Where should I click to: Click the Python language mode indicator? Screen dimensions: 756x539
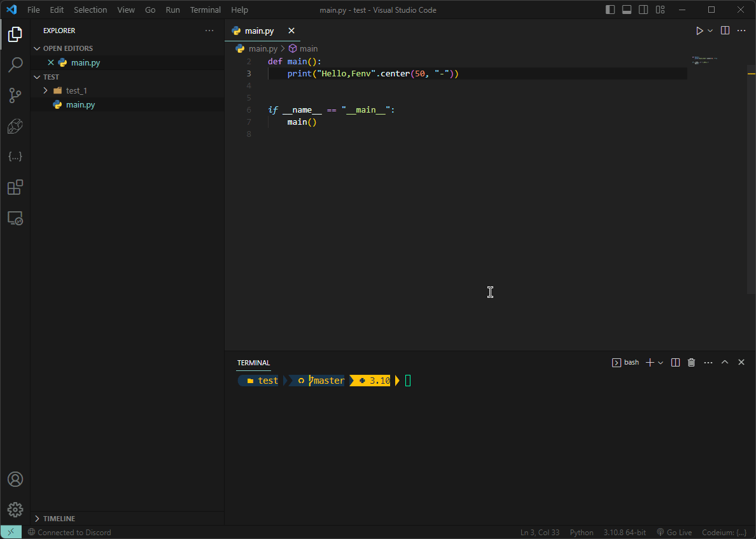point(581,533)
